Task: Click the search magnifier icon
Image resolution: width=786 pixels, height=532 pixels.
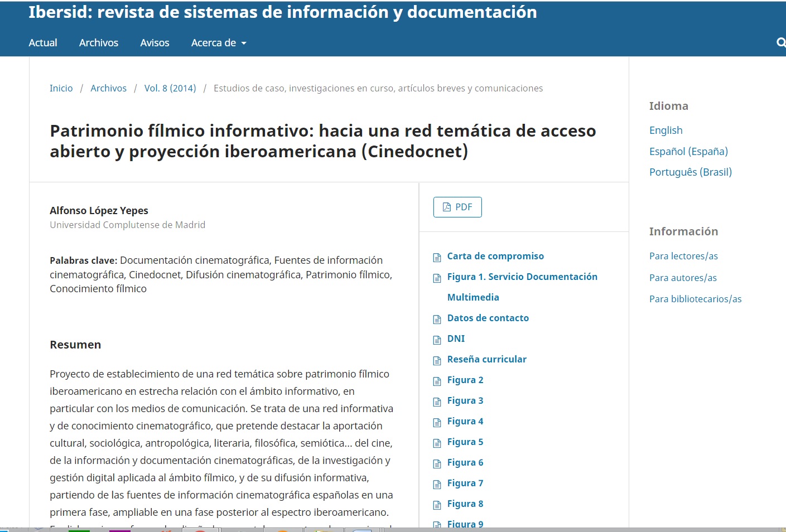Action: (x=781, y=42)
